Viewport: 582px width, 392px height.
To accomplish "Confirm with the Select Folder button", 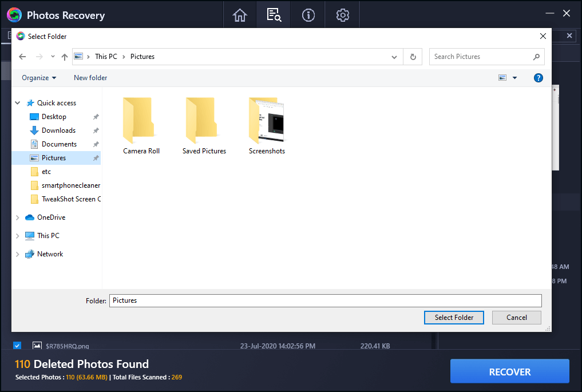I will point(454,318).
